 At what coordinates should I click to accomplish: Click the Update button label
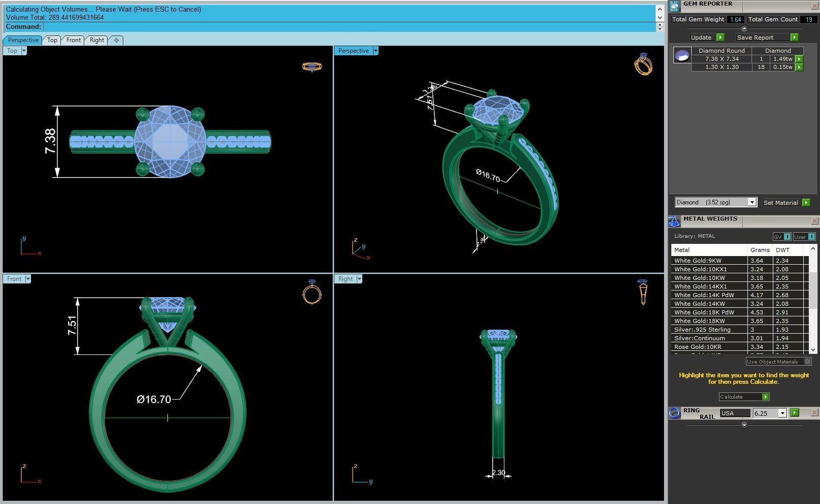coord(701,38)
